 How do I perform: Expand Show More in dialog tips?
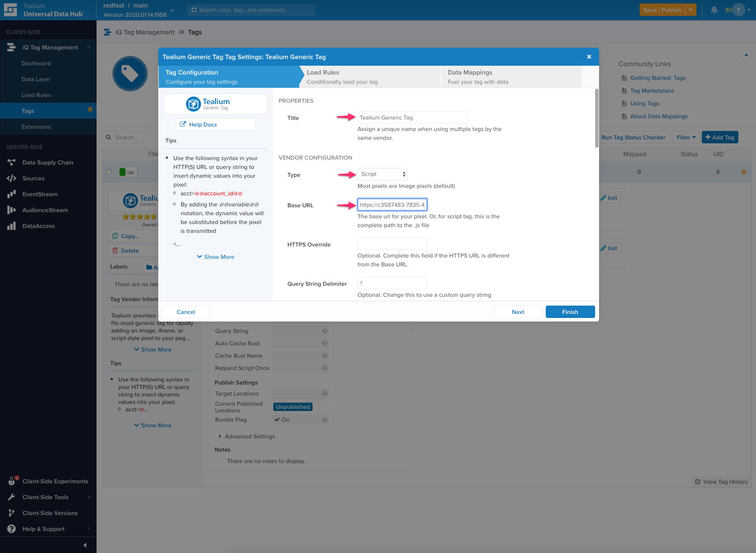pyautogui.click(x=216, y=257)
